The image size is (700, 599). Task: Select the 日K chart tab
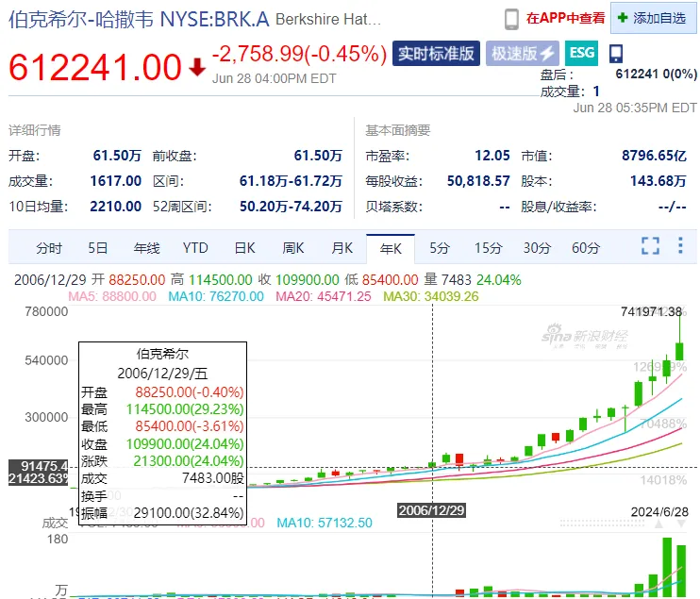pyautogui.click(x=244, y=248)
